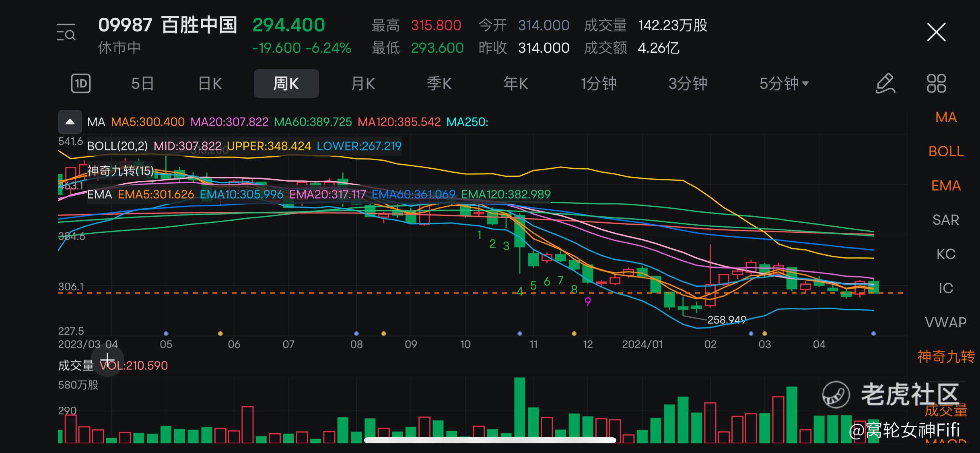
Task: Switch to the 日K chart tab
Action: coord(210,84)
